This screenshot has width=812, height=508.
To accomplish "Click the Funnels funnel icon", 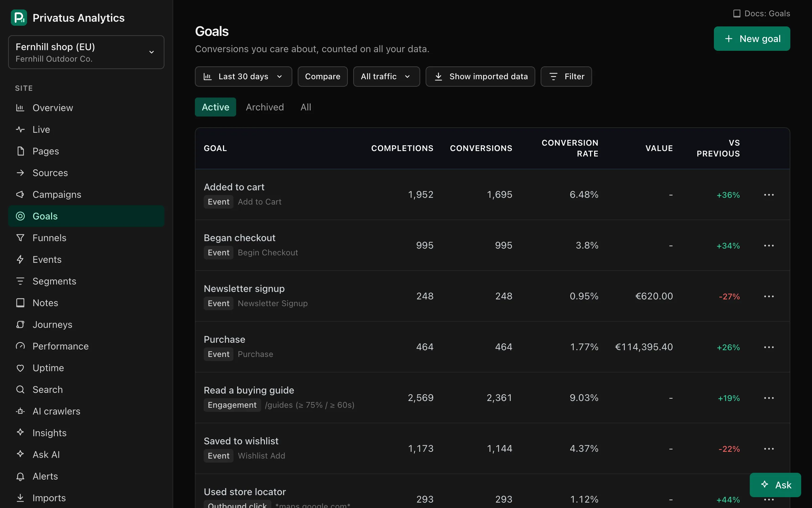I will [x=20, y=238].
